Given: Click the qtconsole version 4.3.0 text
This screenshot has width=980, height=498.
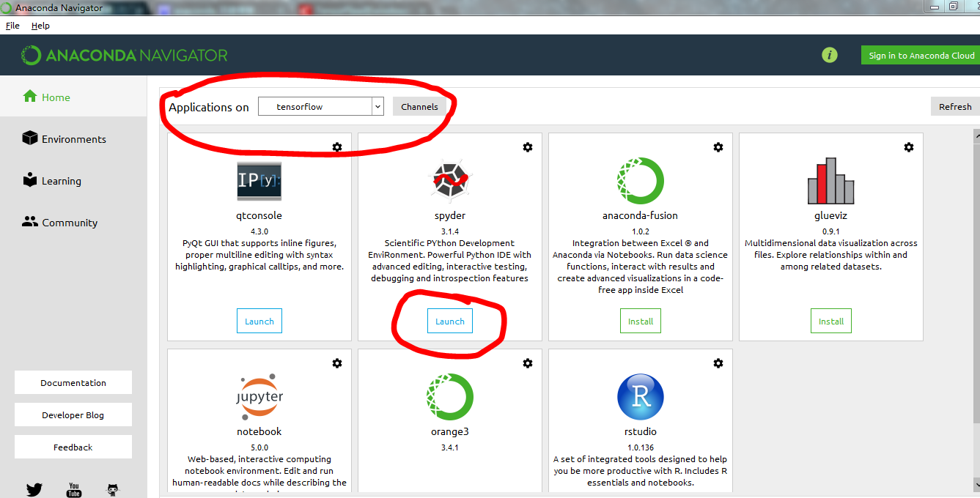Looking at the screenshot, I should coord(259,231).
